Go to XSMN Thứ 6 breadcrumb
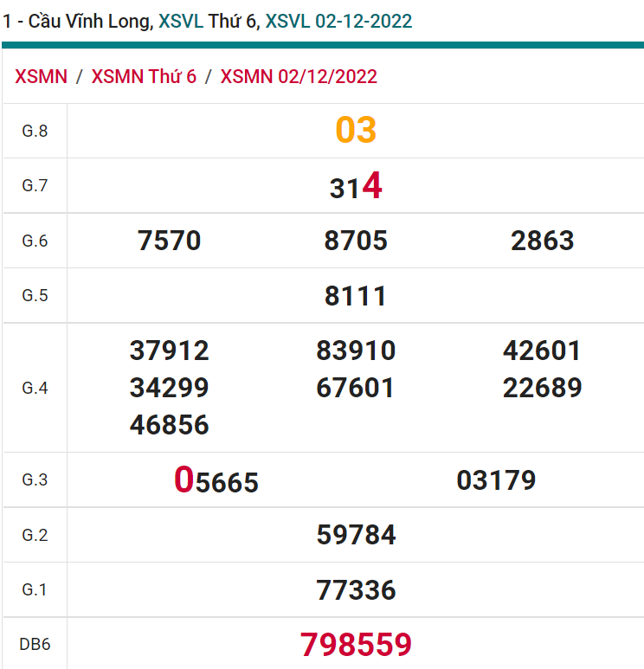Image resolution: width=644 pixels, height=669 pixels. pos(144,76)
